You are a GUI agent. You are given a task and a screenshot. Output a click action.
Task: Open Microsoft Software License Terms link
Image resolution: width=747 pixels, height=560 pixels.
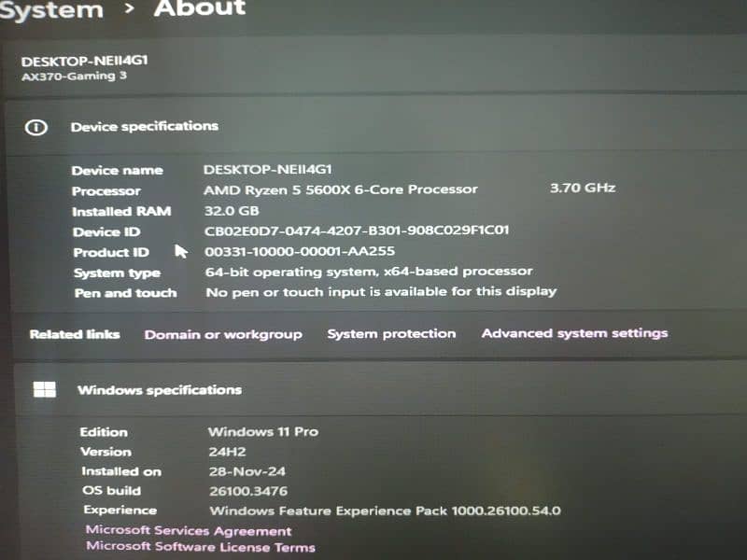[201, 547]
